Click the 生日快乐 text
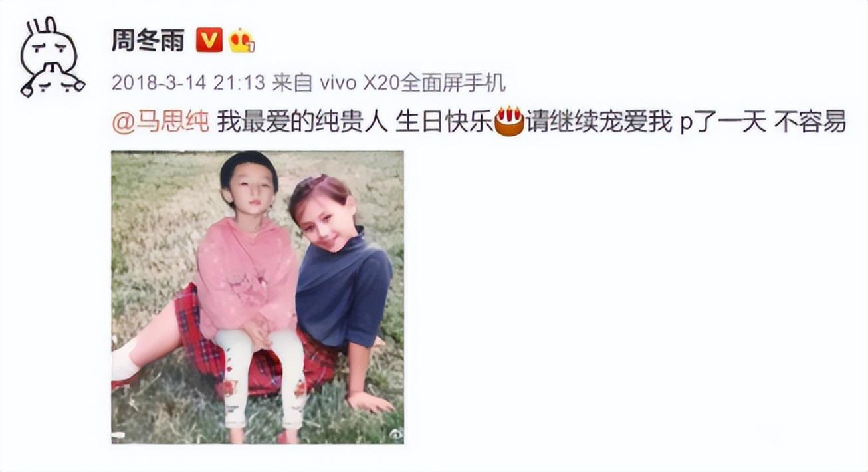 point(444,122)
